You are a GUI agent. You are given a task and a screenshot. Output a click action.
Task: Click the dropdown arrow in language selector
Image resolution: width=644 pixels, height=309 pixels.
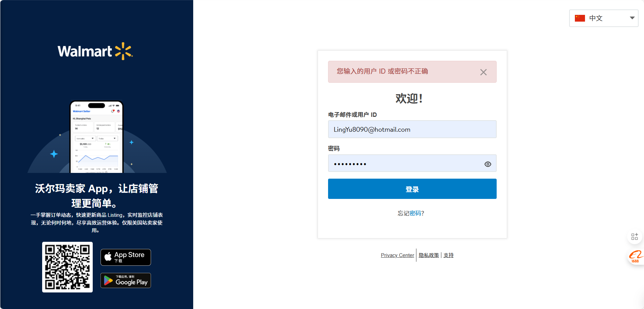click(x=632, y=18)
